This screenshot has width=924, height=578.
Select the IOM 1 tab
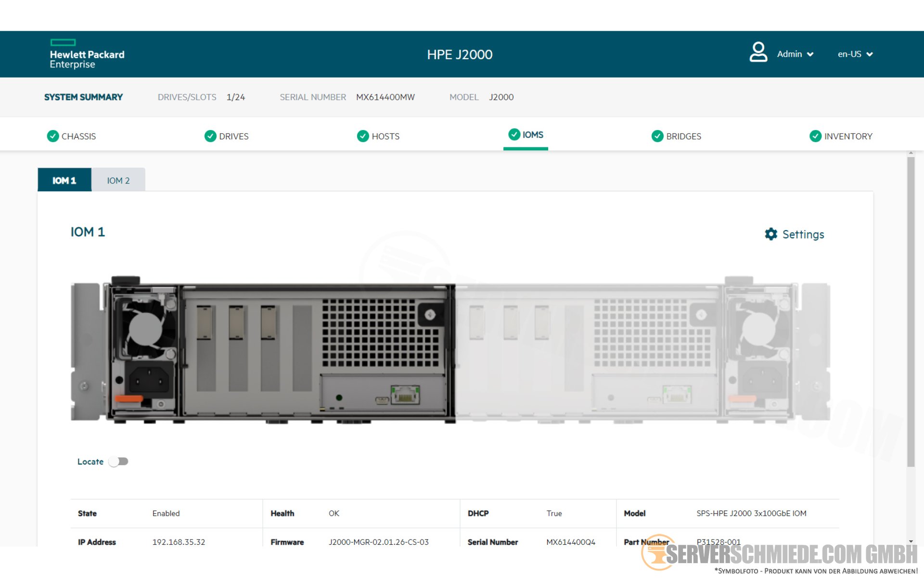click(x=64, y=181)
